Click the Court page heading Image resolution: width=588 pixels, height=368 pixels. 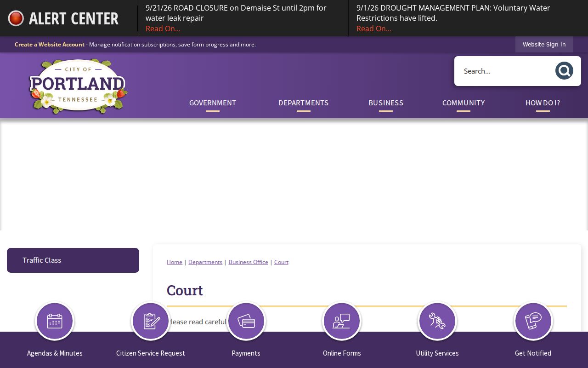click(x=185, y=290)
